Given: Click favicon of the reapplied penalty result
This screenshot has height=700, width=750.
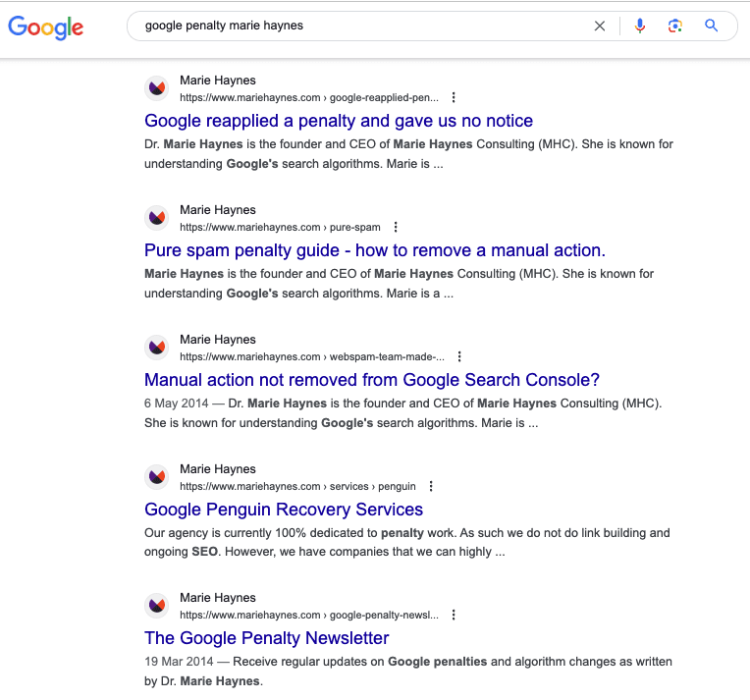Looking at the screenshot, I should pos(157,88).
